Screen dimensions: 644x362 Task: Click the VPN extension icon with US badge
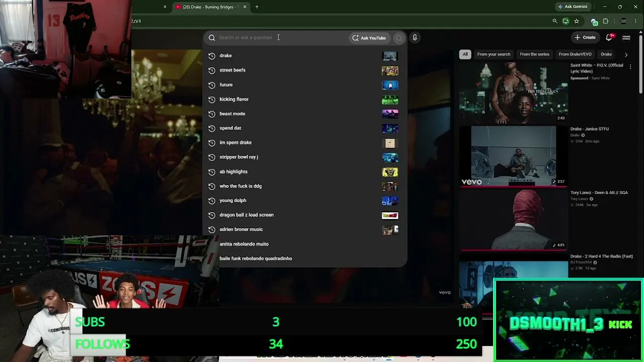(594, 22)
